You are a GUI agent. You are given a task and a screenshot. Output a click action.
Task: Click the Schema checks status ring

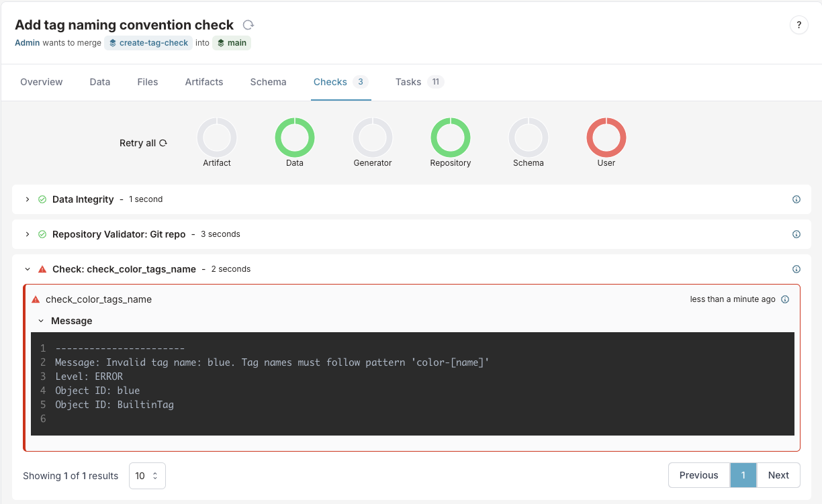tap(528, 138)
